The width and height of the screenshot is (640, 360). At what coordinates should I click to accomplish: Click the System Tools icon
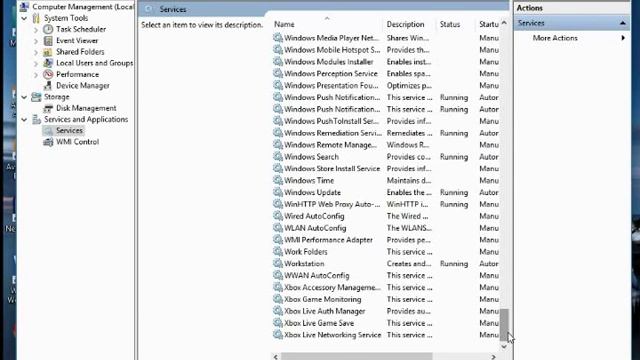click(x=36, y=18)
